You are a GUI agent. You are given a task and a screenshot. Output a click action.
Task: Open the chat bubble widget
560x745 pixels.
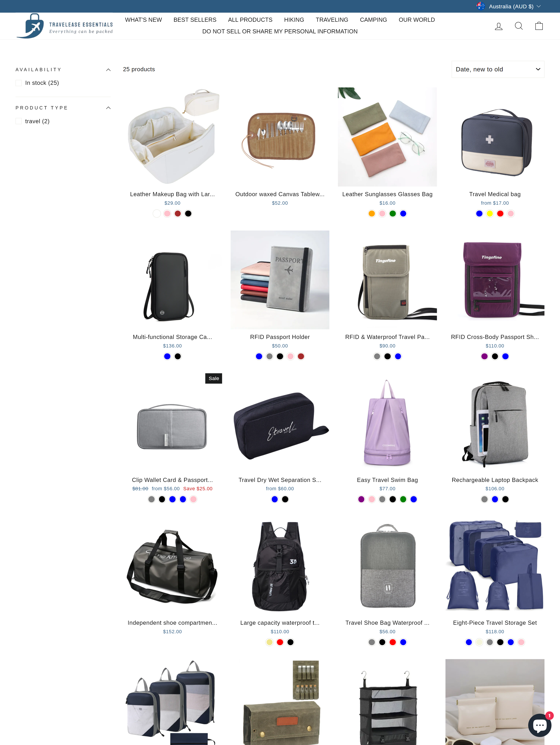point(539,725)
